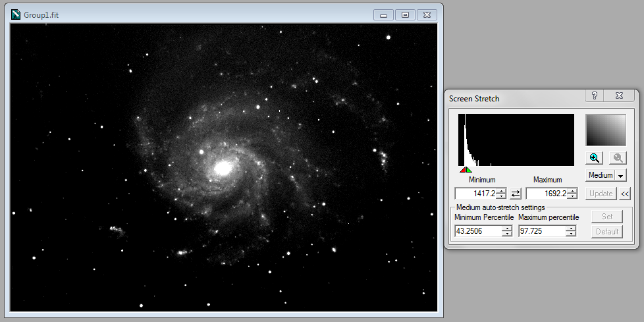The image size is (644, 322).
Task: Decrease Maximum value with down spinner
Action: click(572, 196)
